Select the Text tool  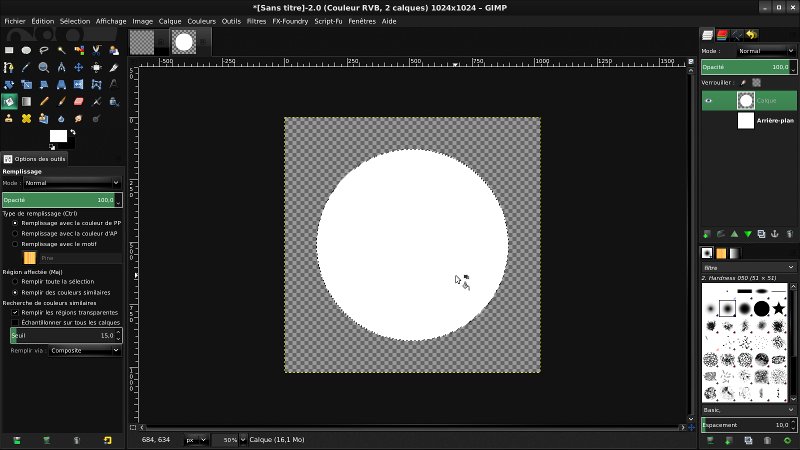(x=114, y=85)
